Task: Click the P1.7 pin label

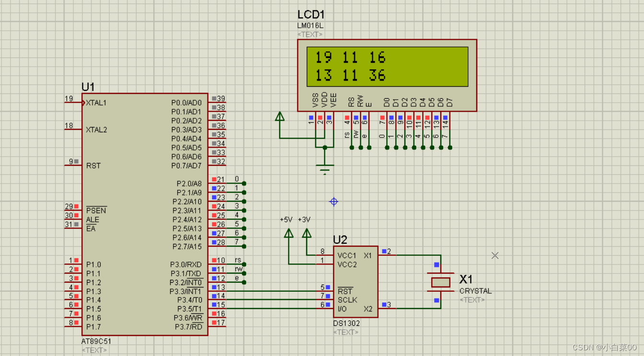Action: [x=93, y=327]
